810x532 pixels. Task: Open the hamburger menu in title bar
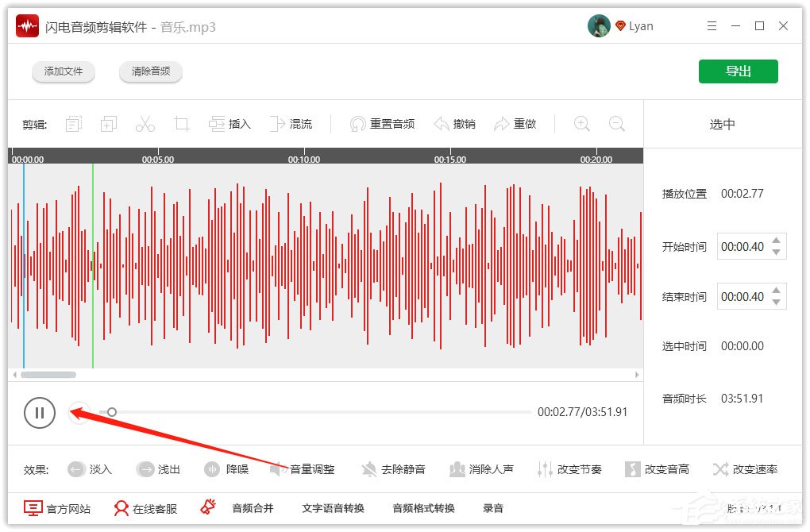(712, 25)
